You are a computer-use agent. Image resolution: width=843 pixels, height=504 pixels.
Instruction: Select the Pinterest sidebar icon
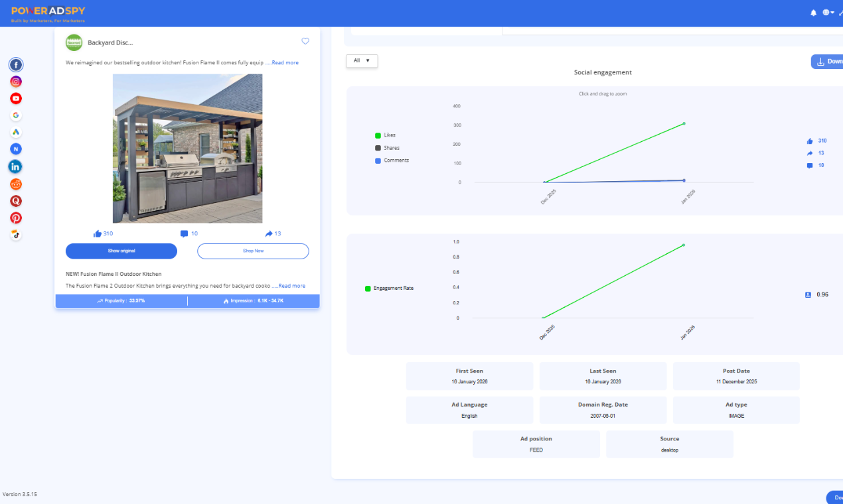[x=16, y=218]
